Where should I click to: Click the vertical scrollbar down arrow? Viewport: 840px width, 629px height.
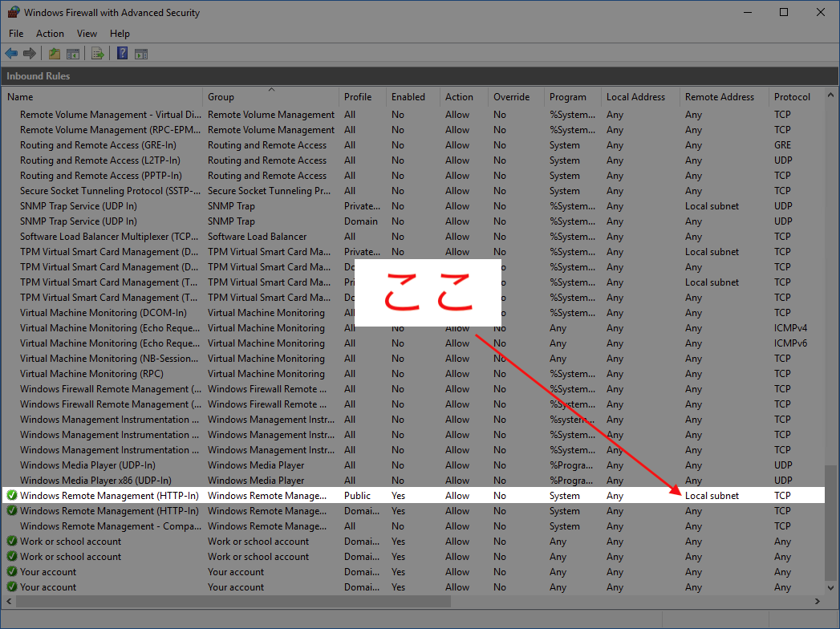click(x=831, y=588)
